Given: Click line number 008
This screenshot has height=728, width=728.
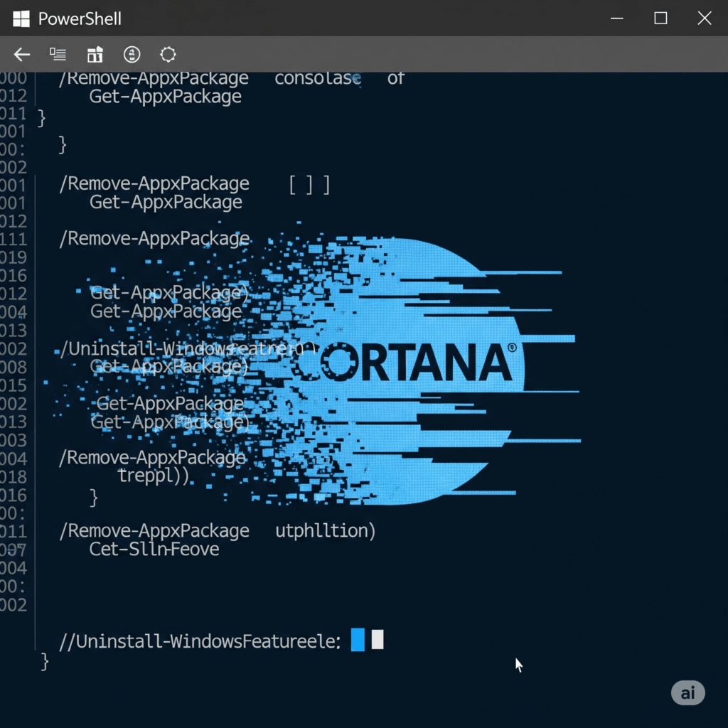Looking at the screenshot, I should [13, 368].
